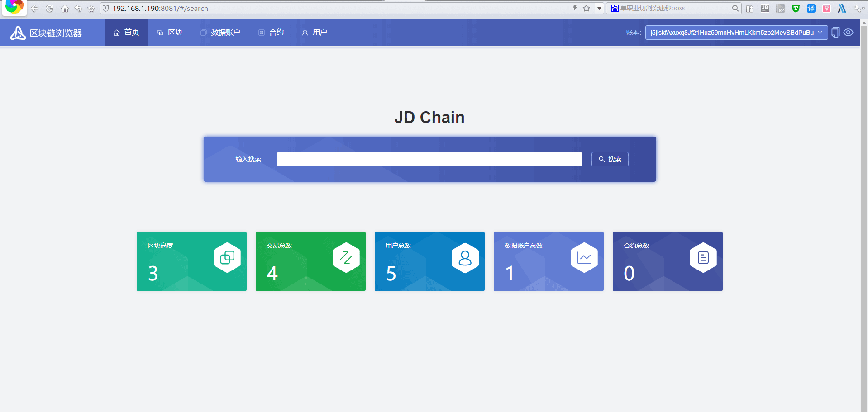This screenshot has width=868, height=412.
Task: Reload the page with refresh icon
Action: coord(50,8)
